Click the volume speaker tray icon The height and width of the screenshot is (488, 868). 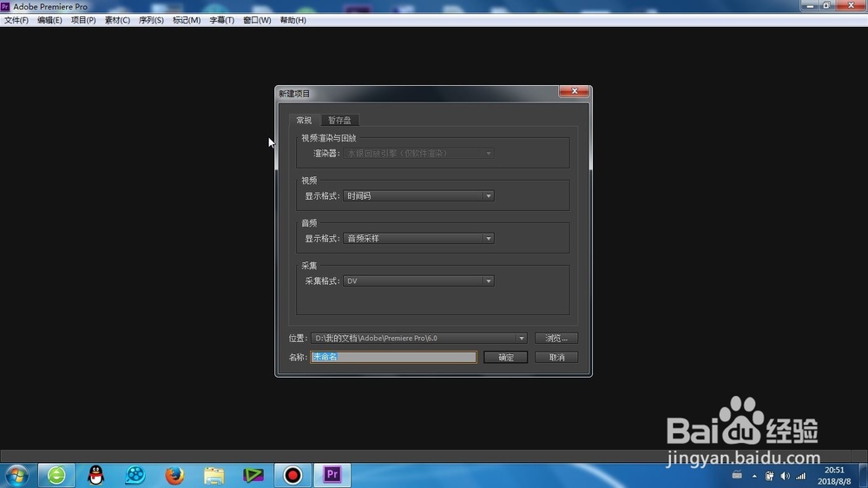(785, 476)
